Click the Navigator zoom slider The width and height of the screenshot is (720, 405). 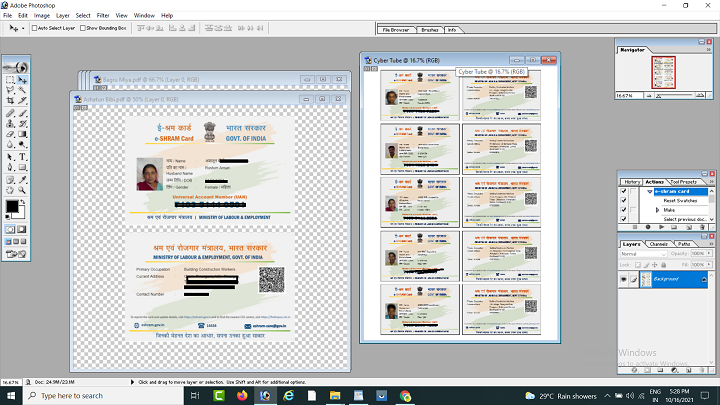point(675,96)
